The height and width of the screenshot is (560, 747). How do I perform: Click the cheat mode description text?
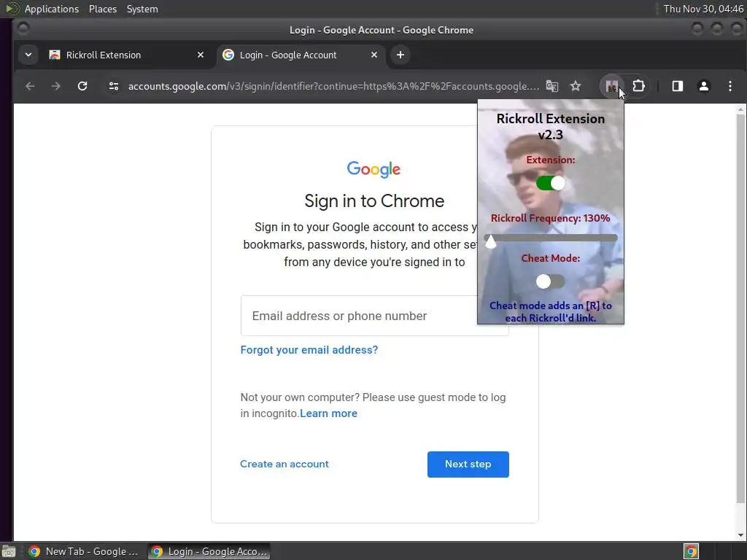tap(551, 312)
